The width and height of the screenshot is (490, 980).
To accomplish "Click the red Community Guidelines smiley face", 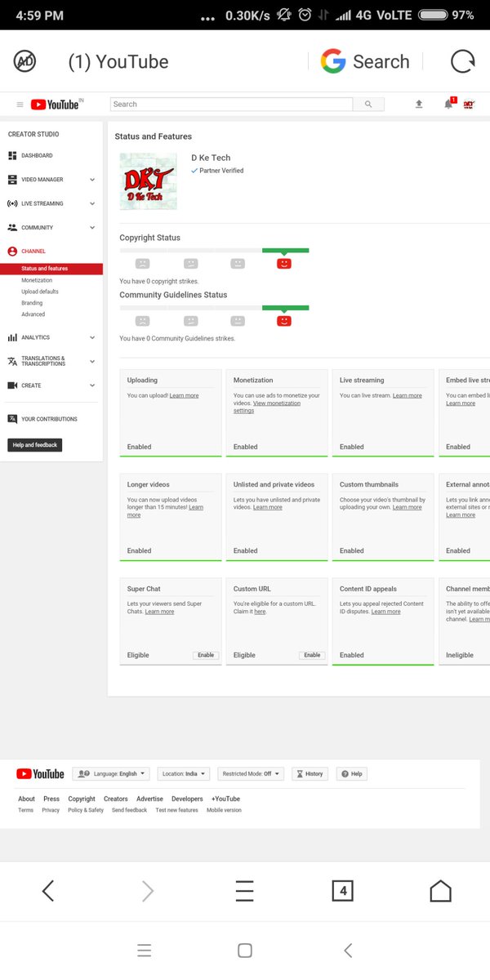I will click(x=284, y=321).
